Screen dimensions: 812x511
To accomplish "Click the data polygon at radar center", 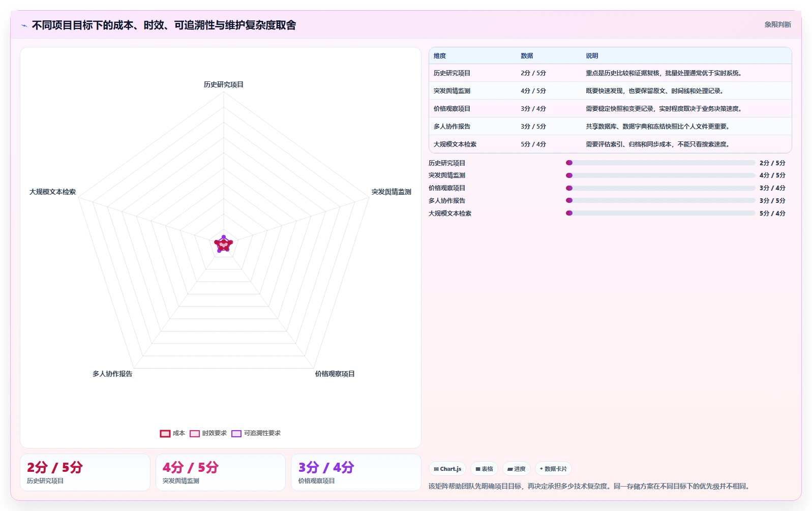I will coord(224,245).
